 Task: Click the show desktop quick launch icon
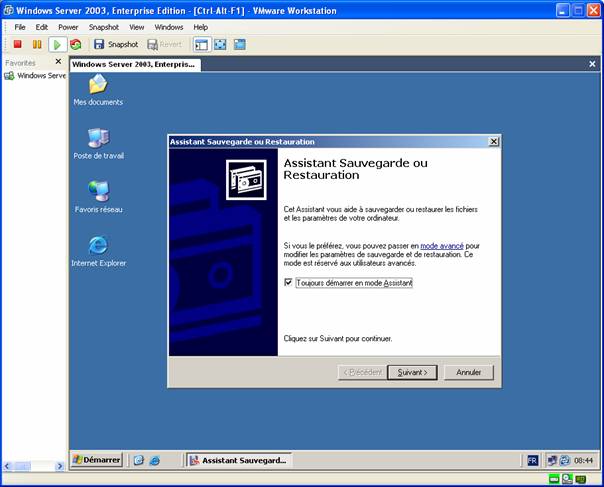click(x=139, y=460)
